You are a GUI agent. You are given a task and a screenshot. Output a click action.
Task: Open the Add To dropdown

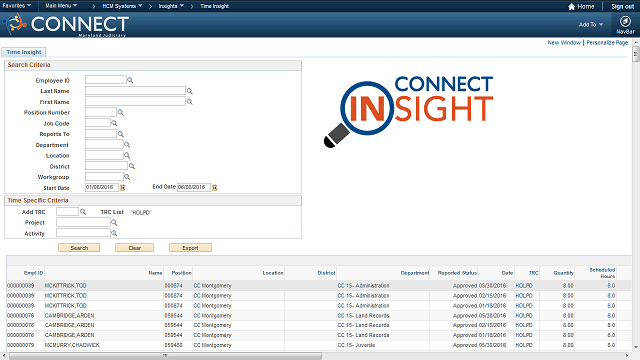pos(591,24)
